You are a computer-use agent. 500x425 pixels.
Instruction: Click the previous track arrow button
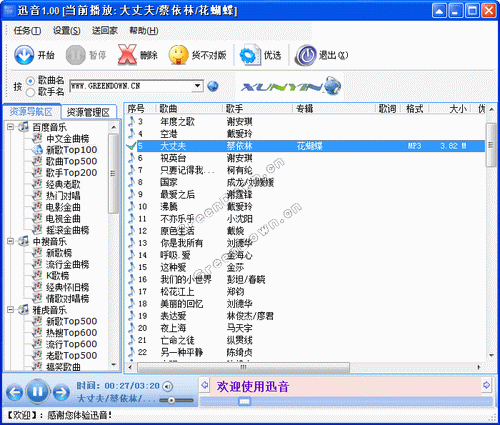coord(14,392)
